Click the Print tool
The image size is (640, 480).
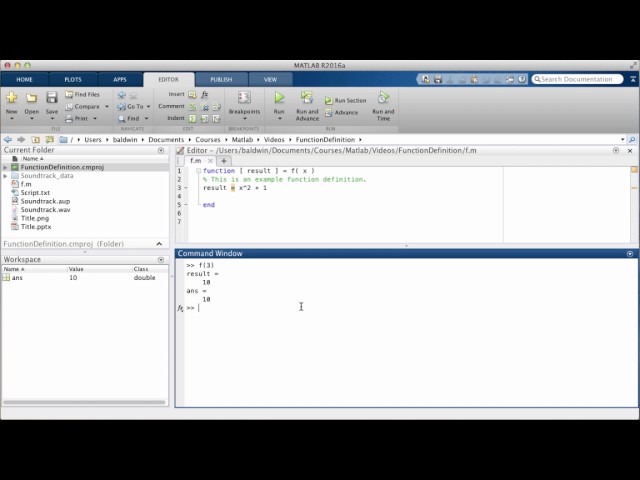[x=77, y=118]
